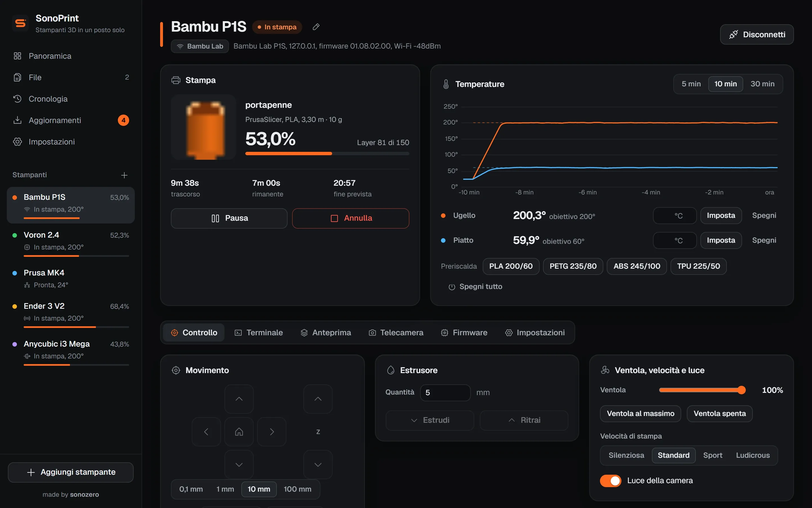Click the portapenne print thumbnail
Viewport: 812px width, 508px height.
point(204,127)
